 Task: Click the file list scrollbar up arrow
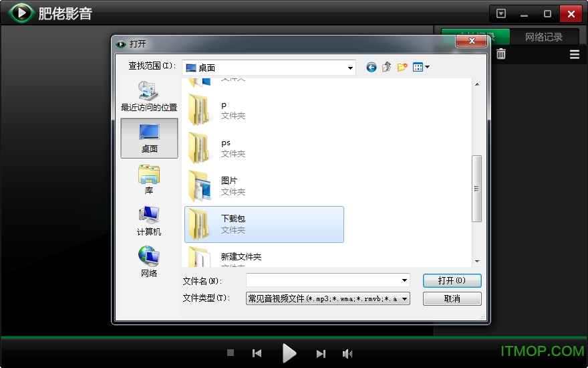[477, 84]
